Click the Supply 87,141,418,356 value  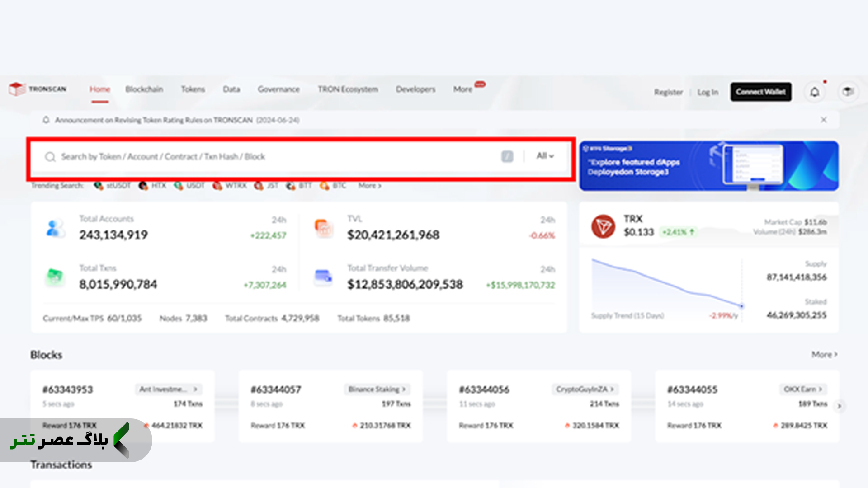[x=797, y=277]
